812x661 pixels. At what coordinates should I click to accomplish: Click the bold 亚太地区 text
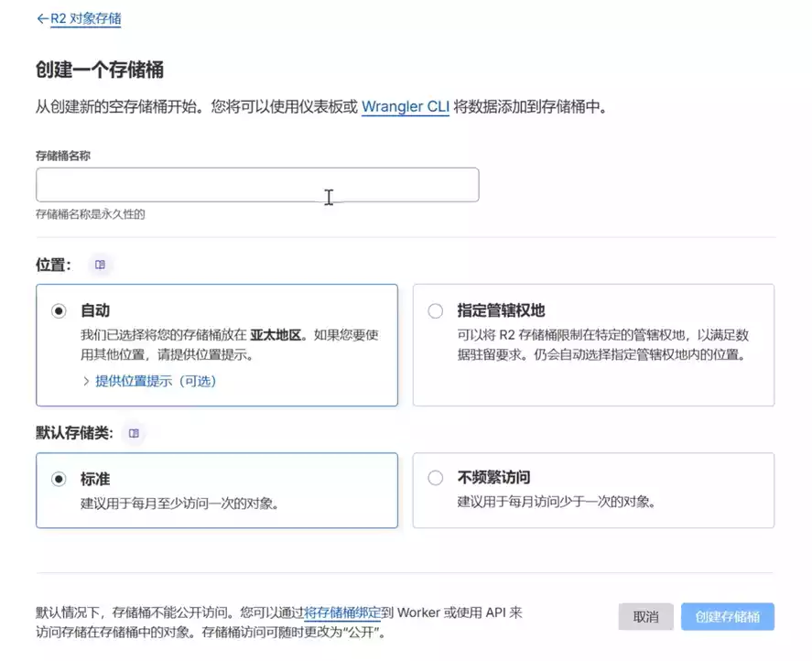tap(276, 335)
